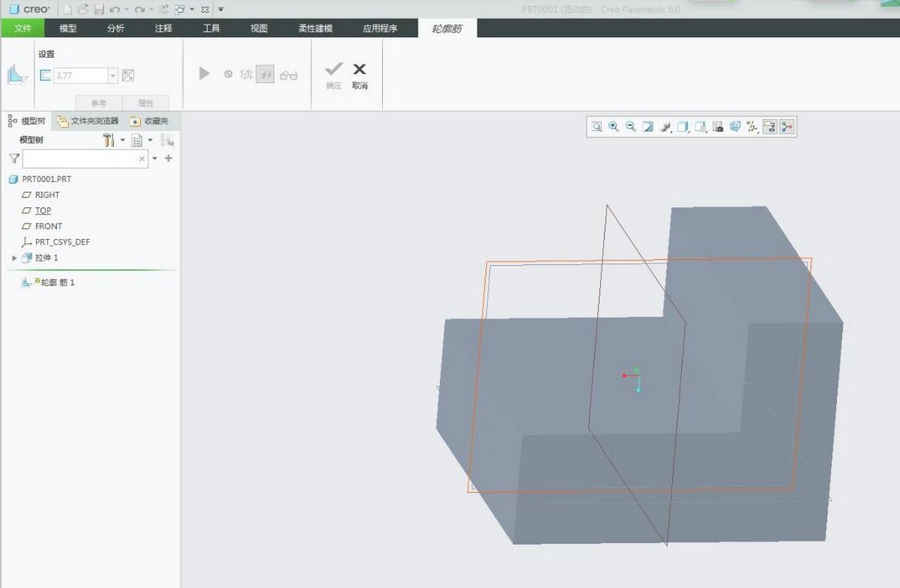Open the model tree settings dropdown arrow
Viewport: 900px width, 588px height.
click(x=123, y=140)
